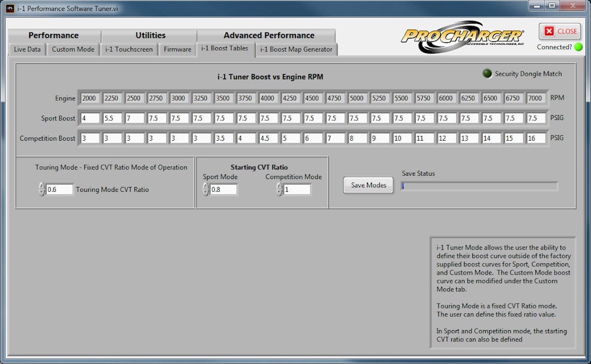Click the Security Dongle Match indicator LED
The height and width of the screenshot is (364, 591).
487,74
